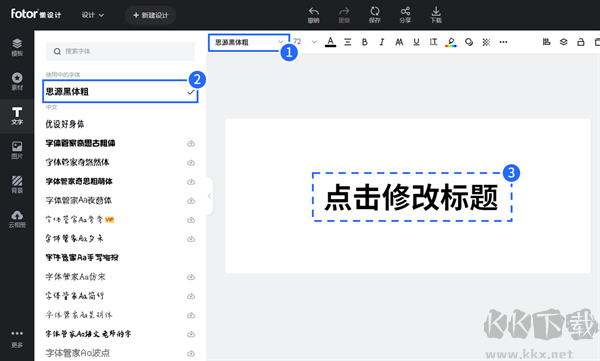
Task: Open the transparency checkerboard icon
Action: coord(486,42)
